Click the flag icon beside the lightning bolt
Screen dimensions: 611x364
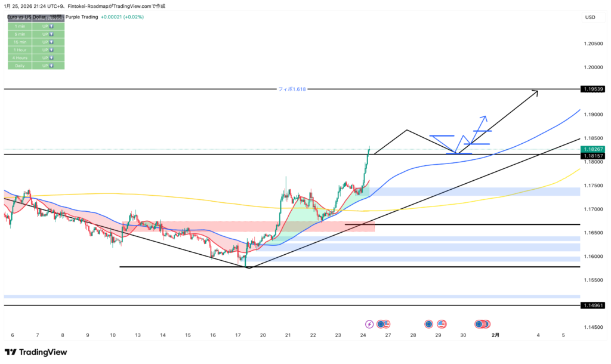click(386, 324)
